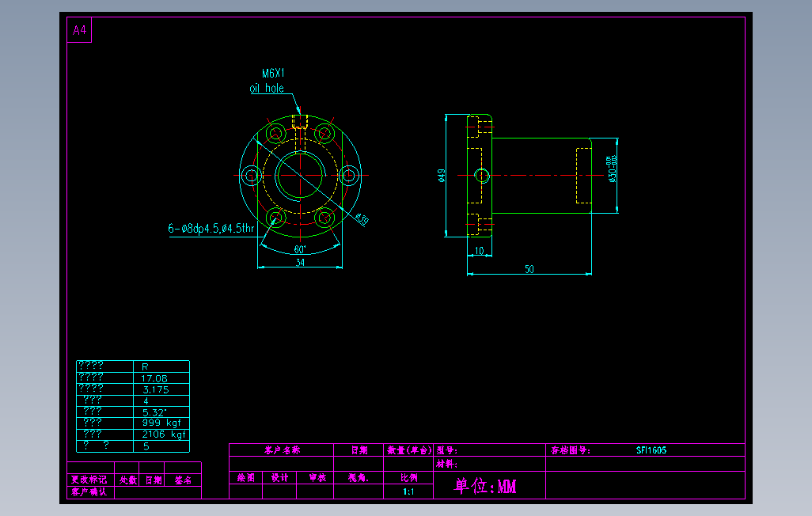Select the 材料: field label
This screenshot has width=812, height=516.
pyautogui.click(x=446, y=464)
